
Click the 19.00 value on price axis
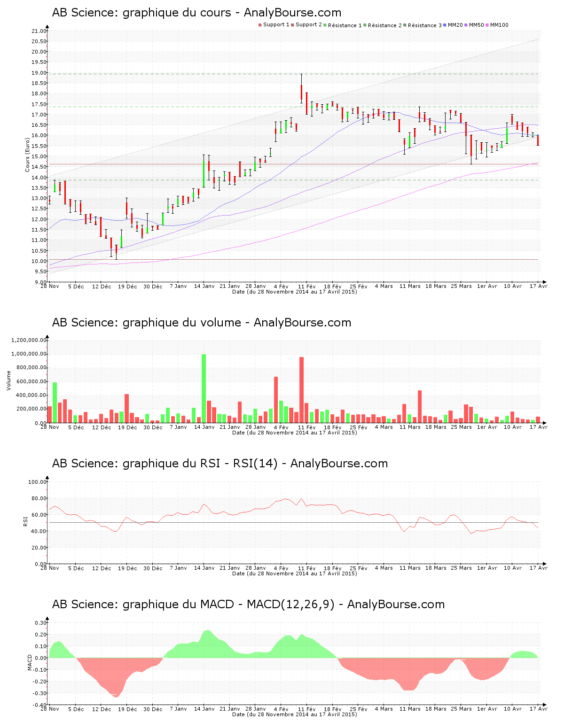(x=39, y=73)
